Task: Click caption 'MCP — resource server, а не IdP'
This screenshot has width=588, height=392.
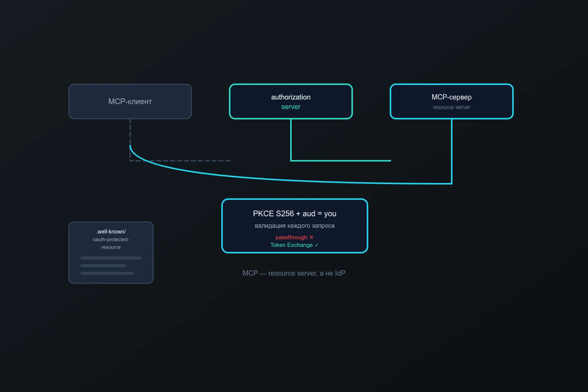Action: [294, 273]
